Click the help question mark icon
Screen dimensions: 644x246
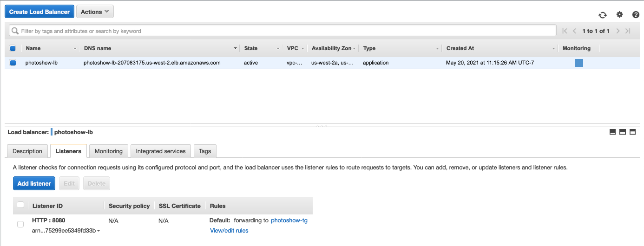pyautogui.click(x=636, y=15)
